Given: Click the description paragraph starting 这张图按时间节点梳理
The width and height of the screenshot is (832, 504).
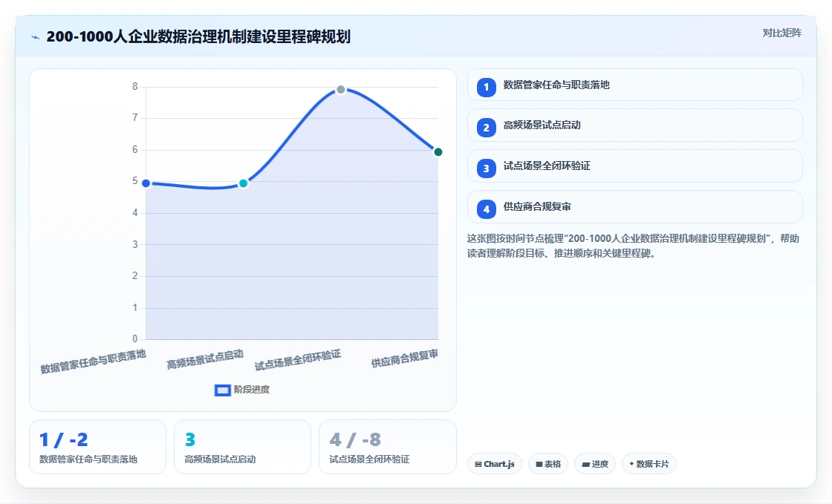Looking at the screenshot, I should pyautogui.click(x=633, y=246).
